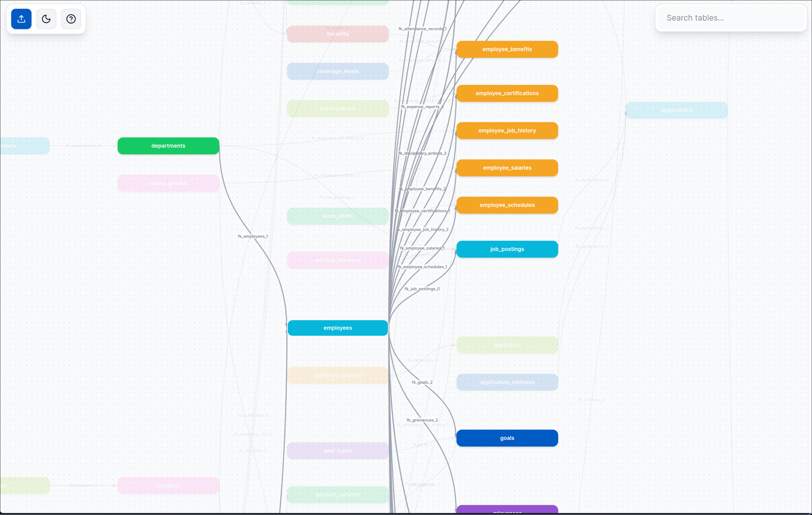This screenshot has width=812, height=515.
Task: Click the faded certifications table node
Action: coord(338,108)
